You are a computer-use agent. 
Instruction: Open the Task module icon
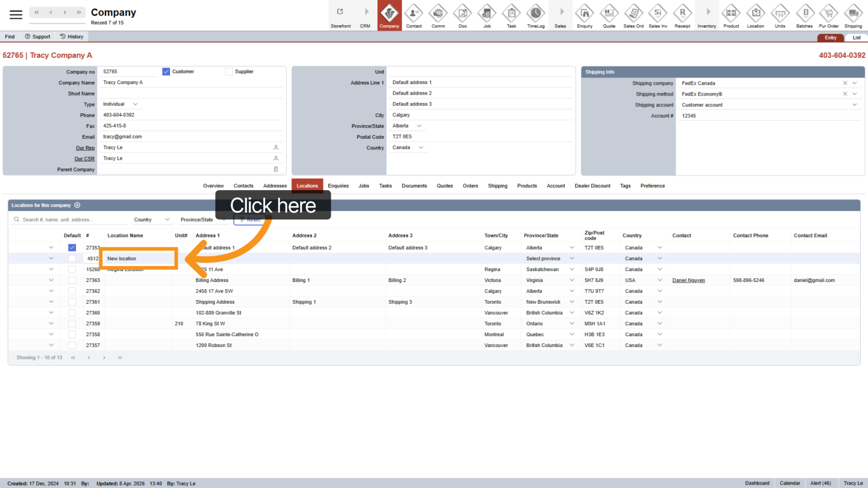pos(512,15)
